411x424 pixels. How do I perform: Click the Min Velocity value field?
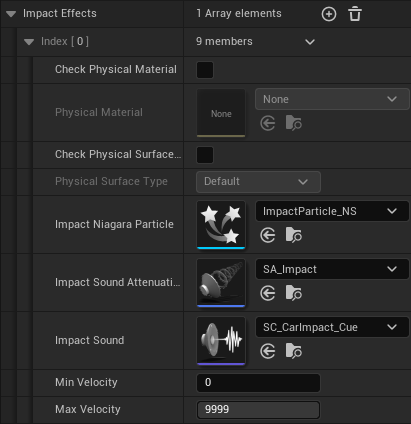258,382
